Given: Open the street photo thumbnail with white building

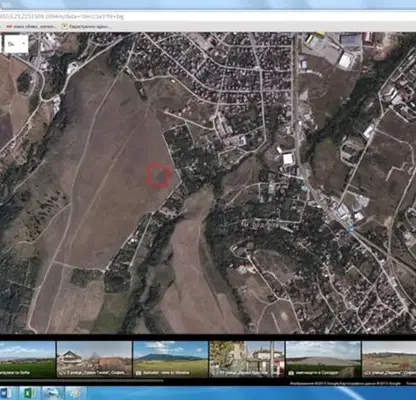Looking at the screenshot, I should 247,359.
